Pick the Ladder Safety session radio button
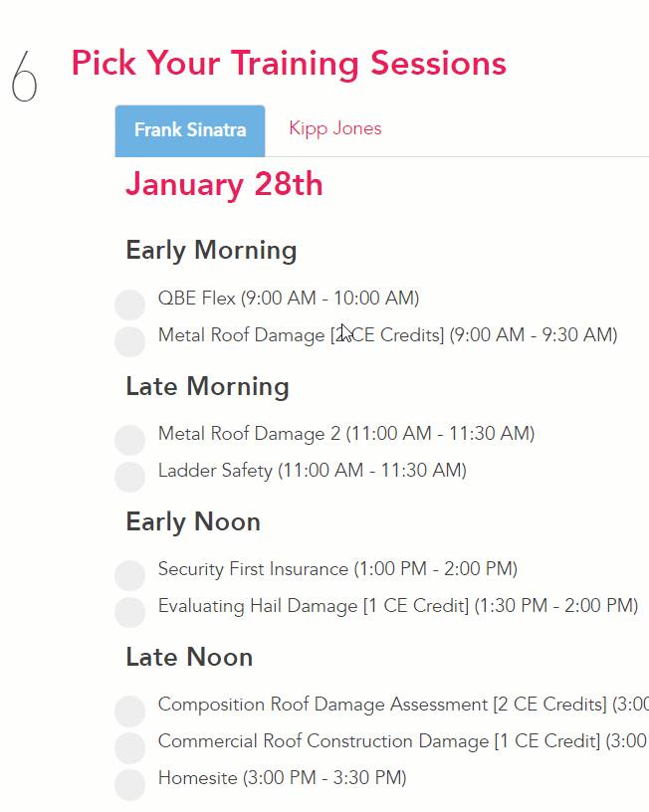649x812 pixels. (130, 477)
